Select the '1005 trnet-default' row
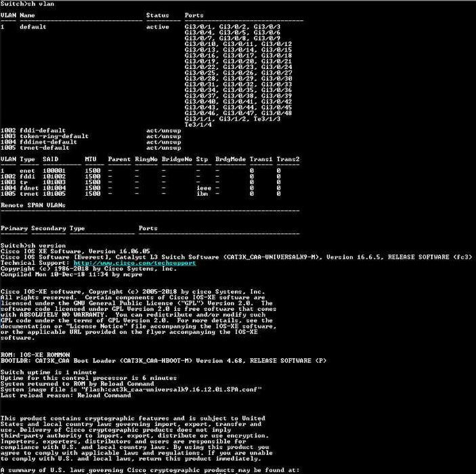The height and width of the screenshot is (474, 476). click(91, 148)
